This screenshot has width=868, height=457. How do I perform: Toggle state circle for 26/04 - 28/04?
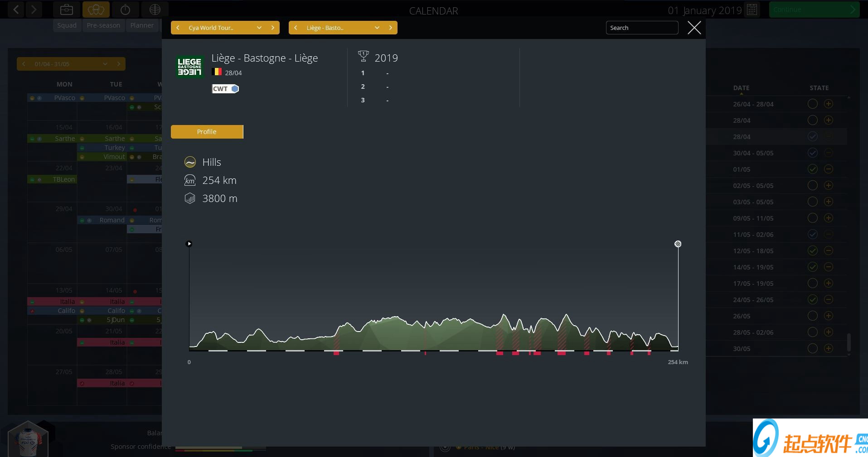[813, 104]
